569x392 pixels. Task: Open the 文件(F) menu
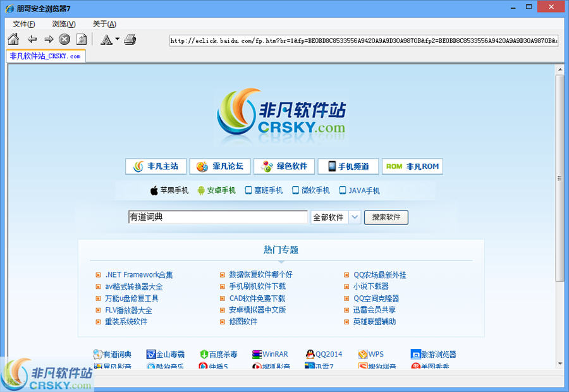[24, 24]
